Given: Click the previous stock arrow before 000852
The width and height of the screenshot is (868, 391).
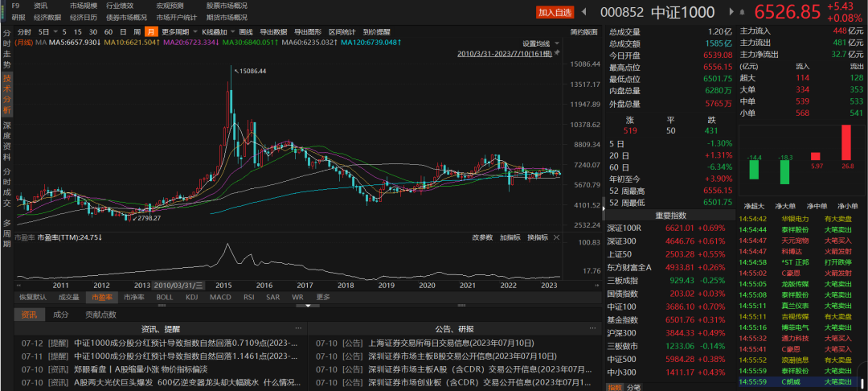Looking at the screenshot, I should click(x=582, y=11).
